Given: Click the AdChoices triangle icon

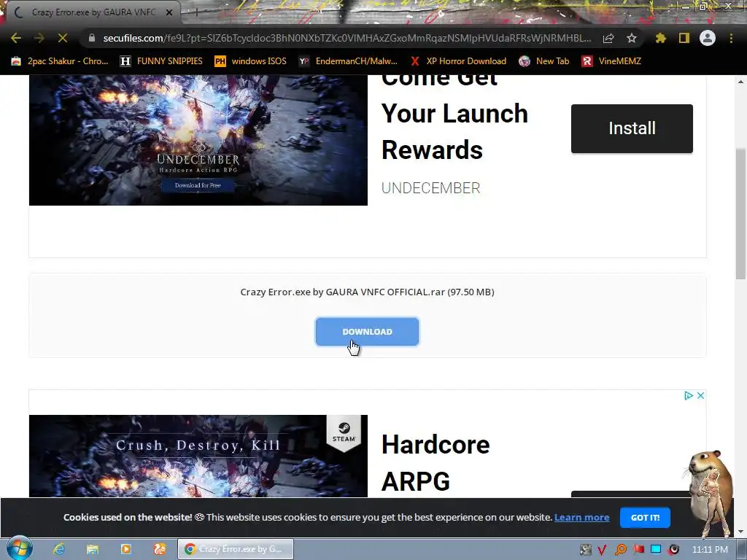Looking at the screenshot, I should (689, 396).
